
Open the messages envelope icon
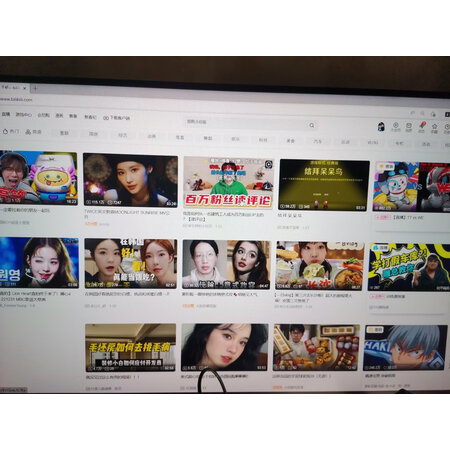409,127
